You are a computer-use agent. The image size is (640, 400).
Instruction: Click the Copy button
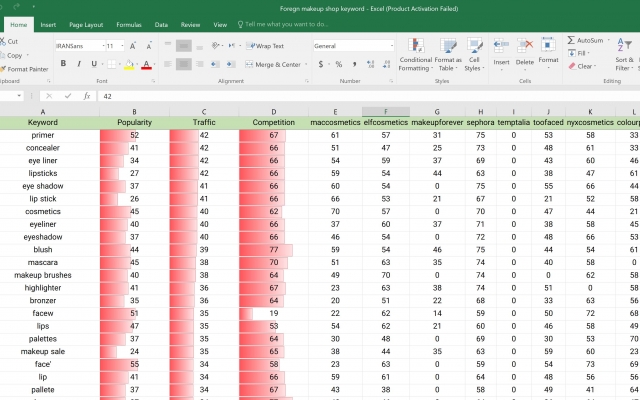point(11,55)
